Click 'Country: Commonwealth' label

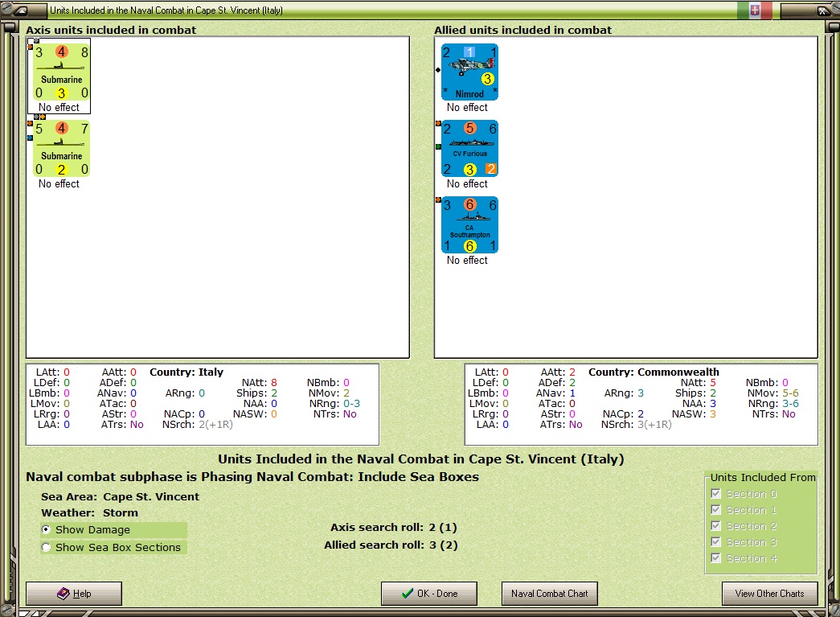point(654,372)
